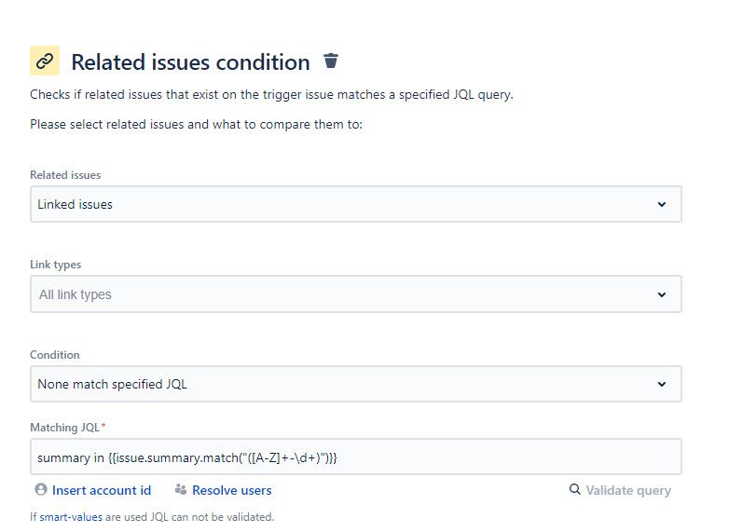Screen dimensions: 756x532
Task: Click chevron arrow in Linked issues field
Action: [662, 204]
